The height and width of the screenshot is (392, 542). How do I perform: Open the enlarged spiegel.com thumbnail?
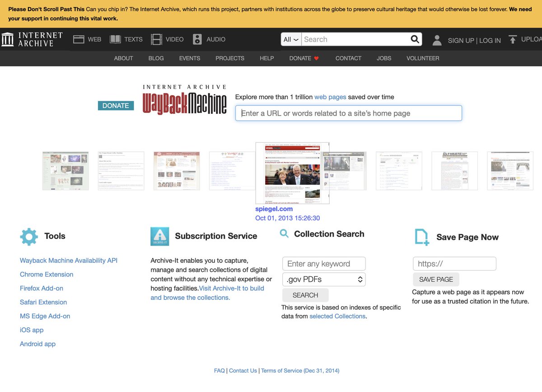[x=292, y=173]
